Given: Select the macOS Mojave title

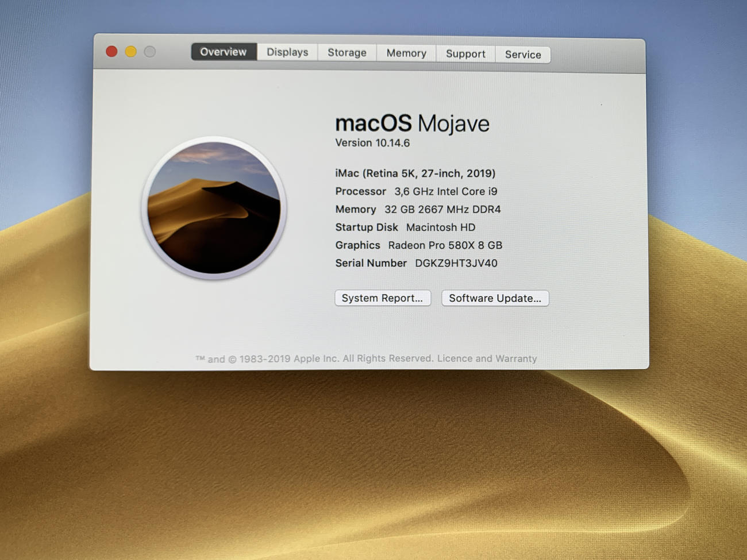Looking at the screenshot, I should [x=412, y=123].
